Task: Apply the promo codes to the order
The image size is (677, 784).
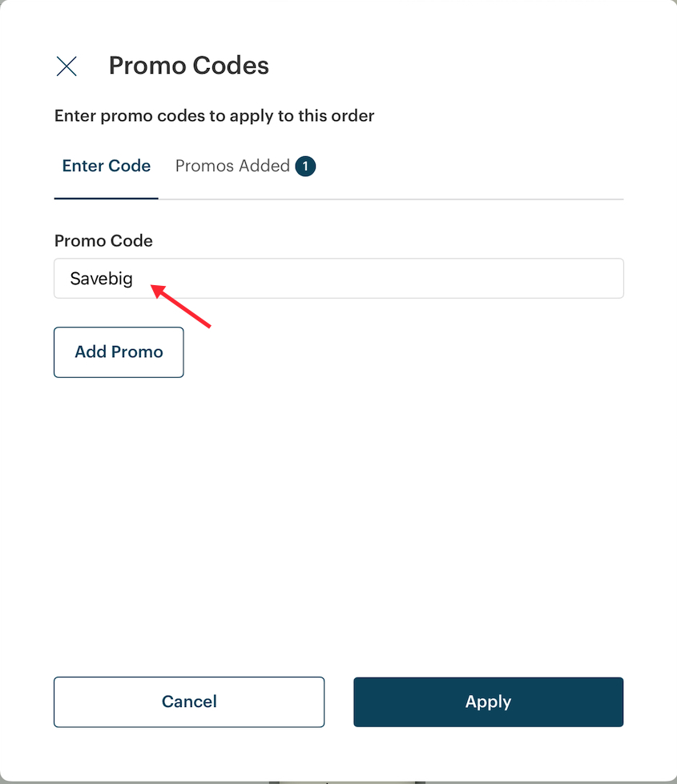Action: click(488, 702)
